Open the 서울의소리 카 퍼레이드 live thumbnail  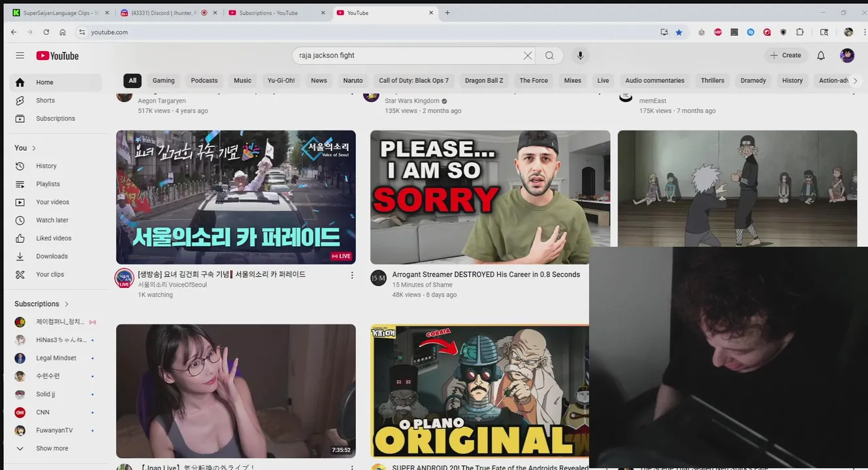[236, 197]
